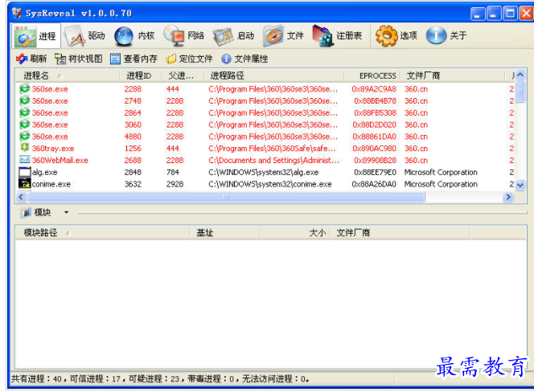Open 文件属性 (File properties)
534x392 pixels.
pos(244,59)
